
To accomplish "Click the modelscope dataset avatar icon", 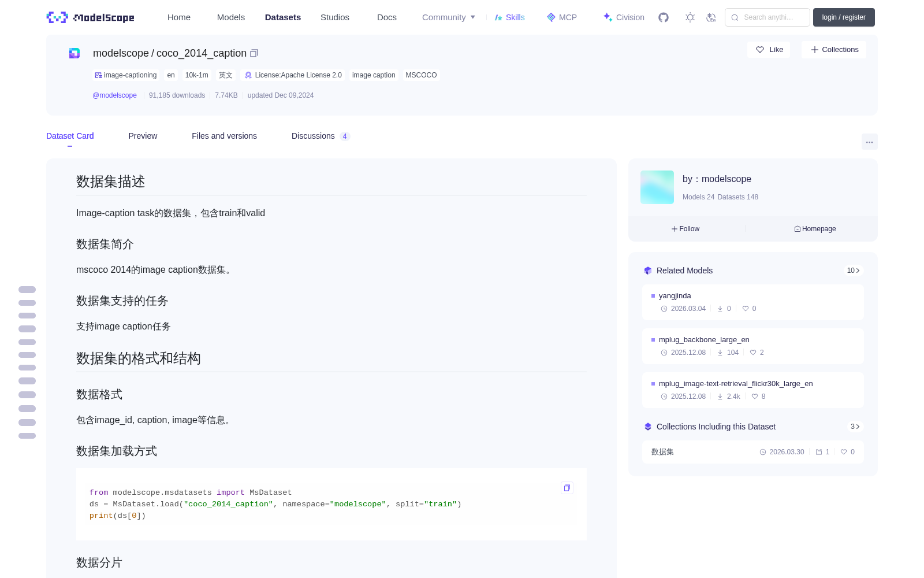I will (x=74, y=53).
